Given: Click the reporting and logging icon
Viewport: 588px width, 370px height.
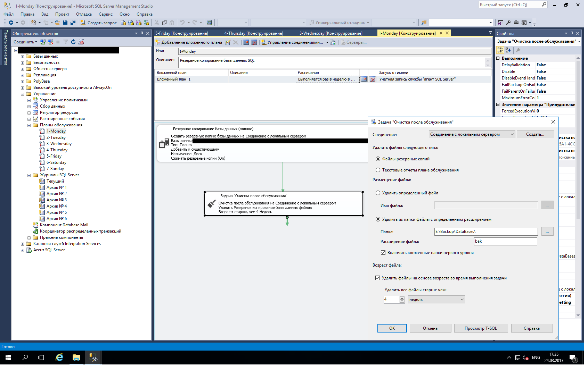Looking at the screenshot, I should [333, 42].
